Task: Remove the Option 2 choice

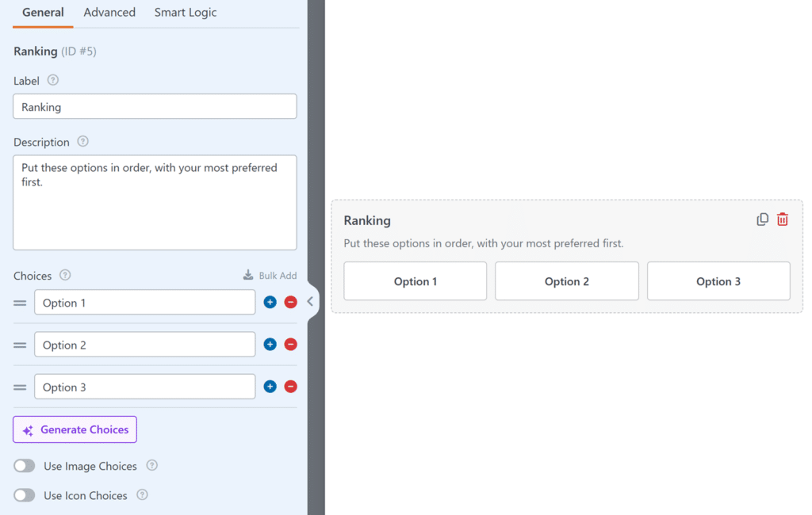Action: (x=290, y=344)
